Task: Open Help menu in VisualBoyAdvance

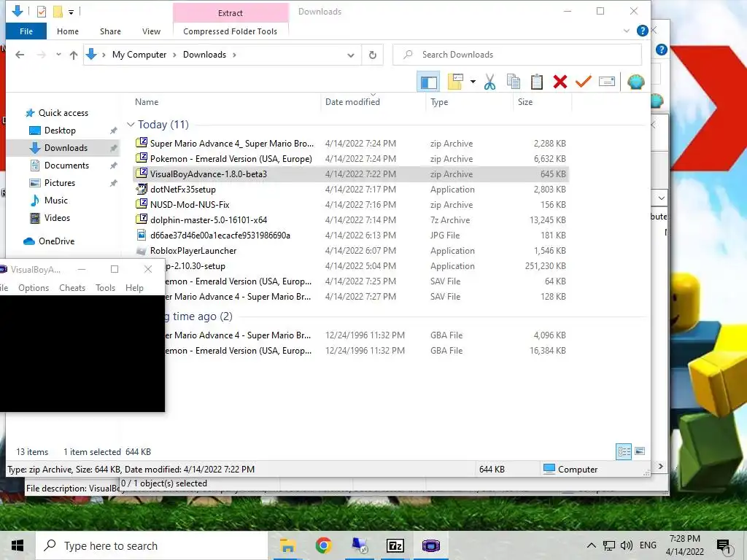Action: click(134, 287)
